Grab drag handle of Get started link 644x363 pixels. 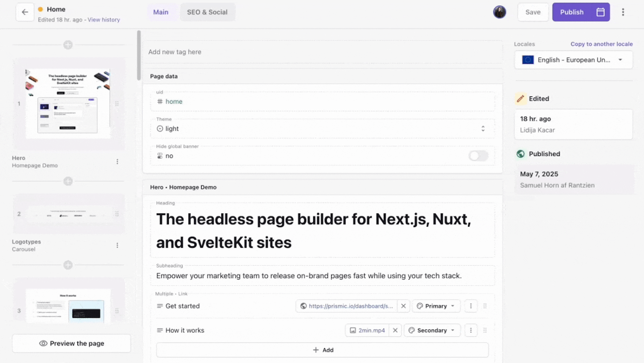(485, 306)
